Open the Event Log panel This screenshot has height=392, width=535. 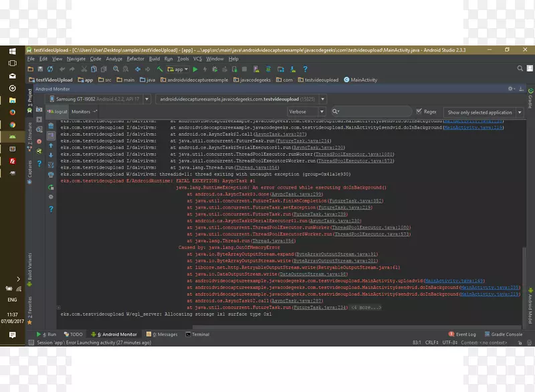pos(462,334)
